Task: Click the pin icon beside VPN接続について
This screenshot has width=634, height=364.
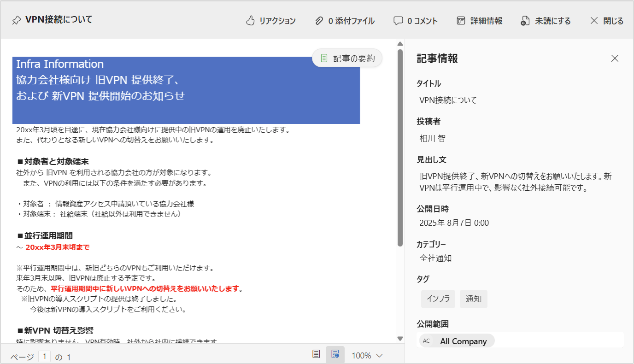Action: 16,20
